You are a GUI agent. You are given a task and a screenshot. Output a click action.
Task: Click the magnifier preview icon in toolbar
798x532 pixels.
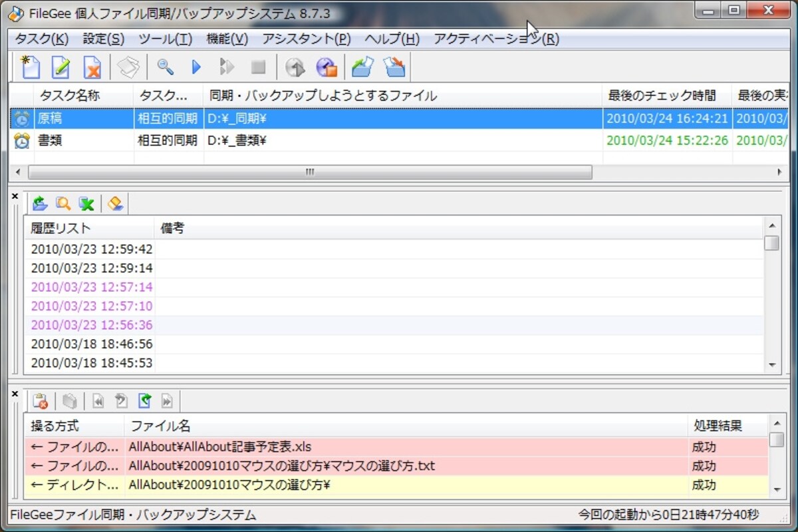point(165,66)
